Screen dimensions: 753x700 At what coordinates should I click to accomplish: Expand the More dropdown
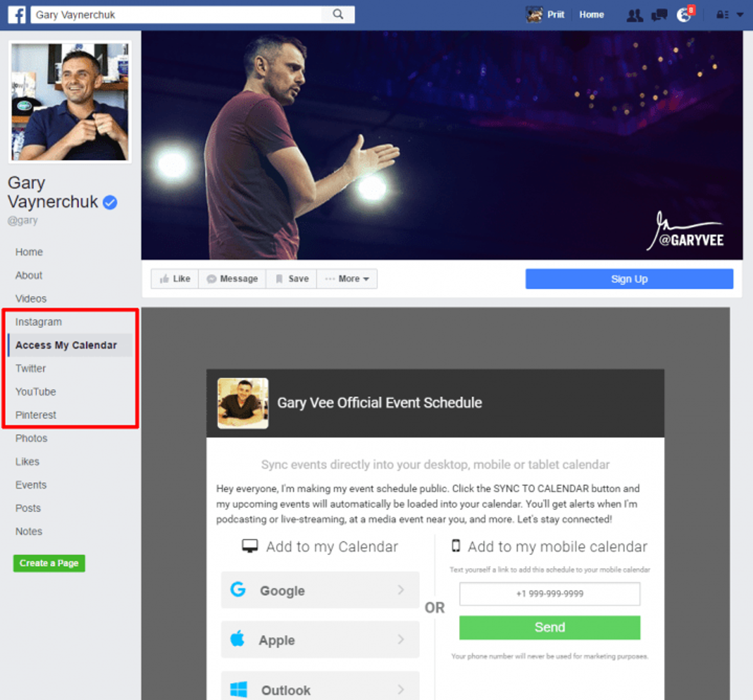tap(347, 279)
